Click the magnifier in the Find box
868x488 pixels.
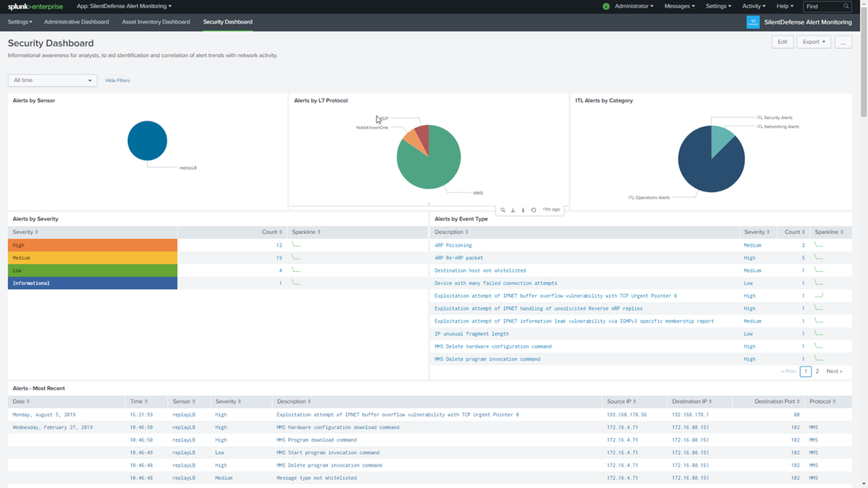(x=846, y=6)
